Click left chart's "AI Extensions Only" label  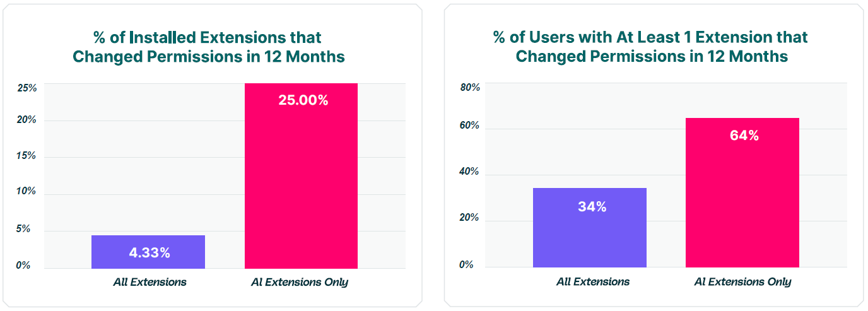tap(300, 282)
